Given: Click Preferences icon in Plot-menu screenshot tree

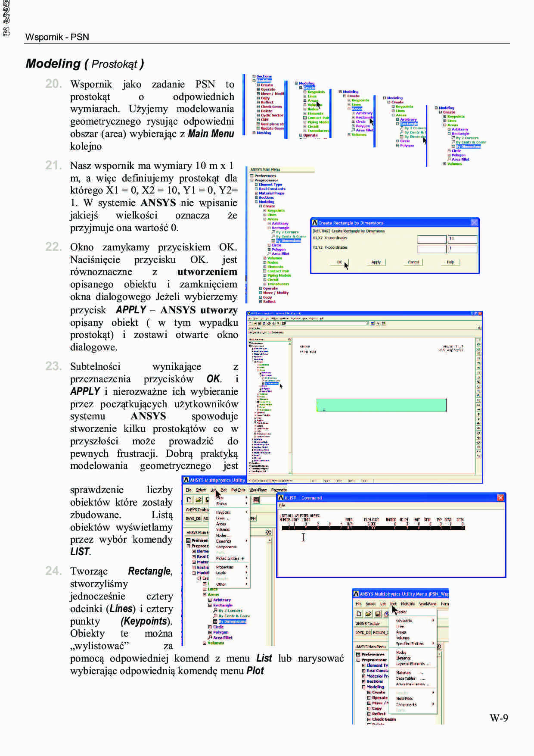Looking at the screenshot, I should 358,654.
